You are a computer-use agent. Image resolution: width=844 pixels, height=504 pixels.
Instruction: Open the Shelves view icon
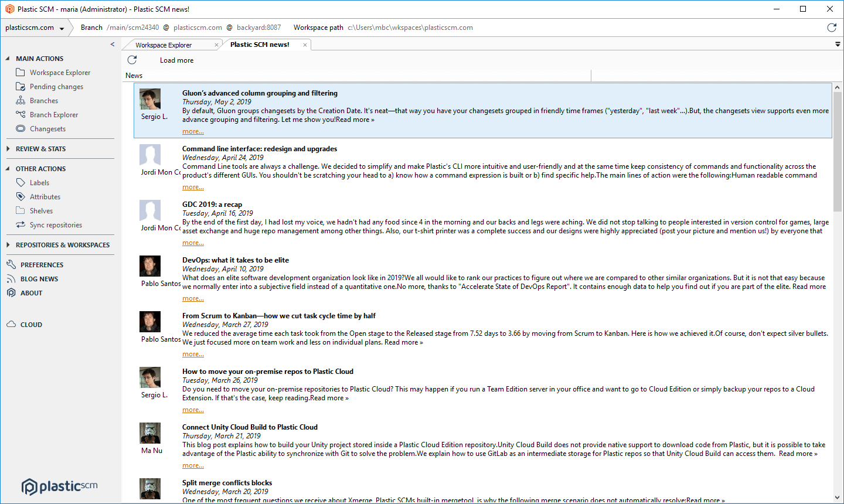click(x=21, y=211)
